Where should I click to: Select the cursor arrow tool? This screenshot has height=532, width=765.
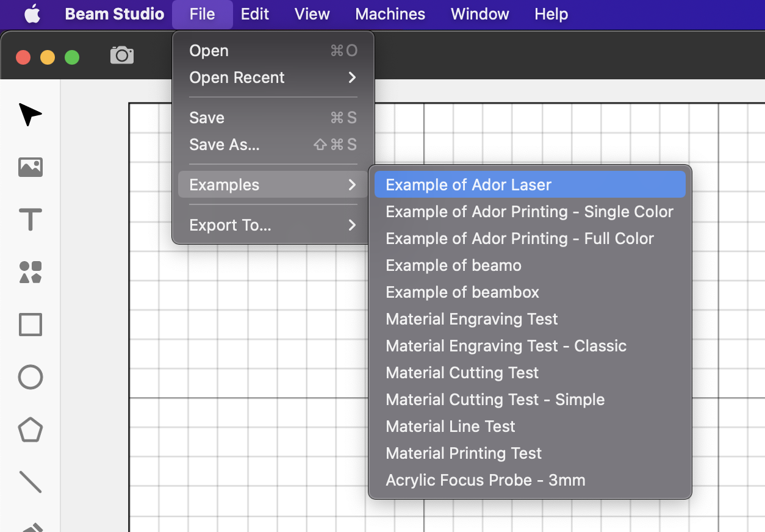pyautogui.click(x=30, y=115)
